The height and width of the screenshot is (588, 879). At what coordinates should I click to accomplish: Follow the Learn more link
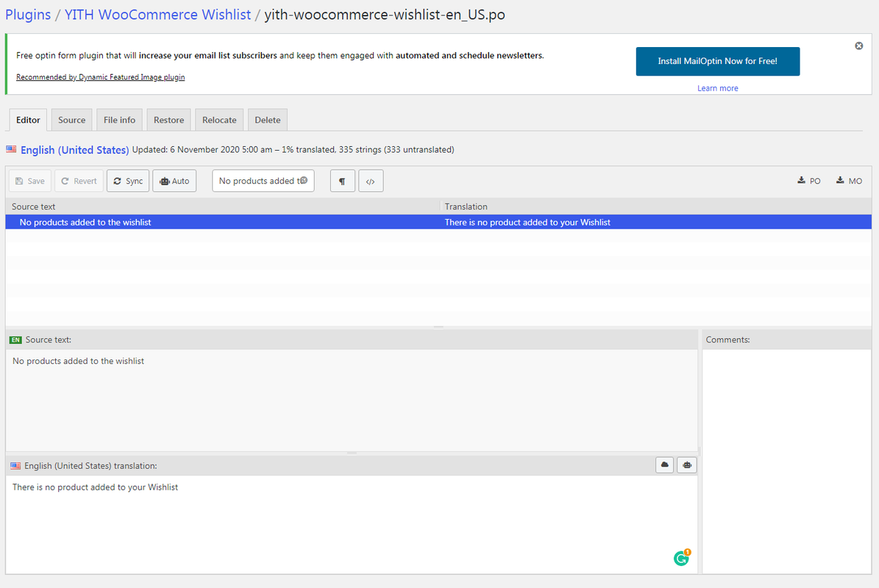pyautogui.click(x=717, y=88)
